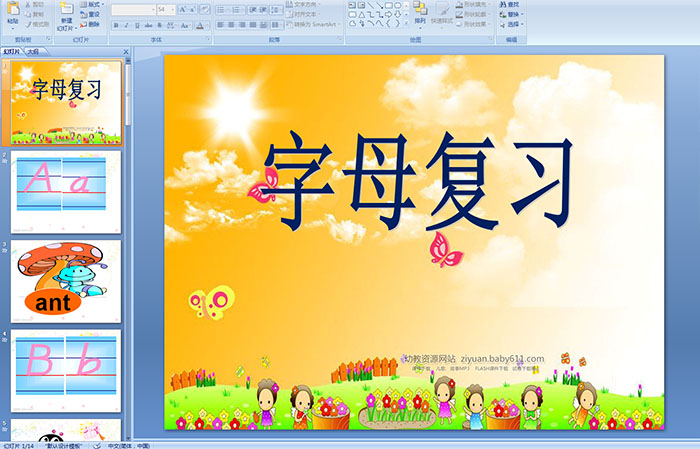
Task: Select slide 2 thumbnail showing Aa
Action: (66, 192)
